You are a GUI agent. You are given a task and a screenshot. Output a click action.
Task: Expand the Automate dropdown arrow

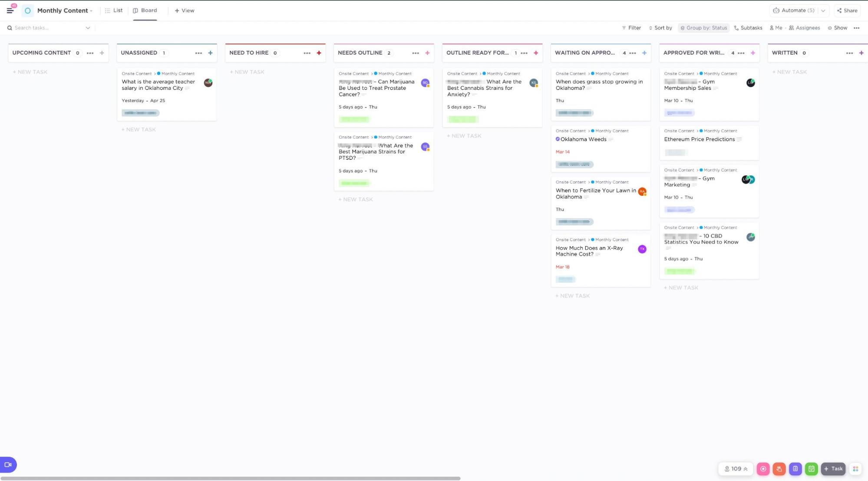[x=823, y=10]
